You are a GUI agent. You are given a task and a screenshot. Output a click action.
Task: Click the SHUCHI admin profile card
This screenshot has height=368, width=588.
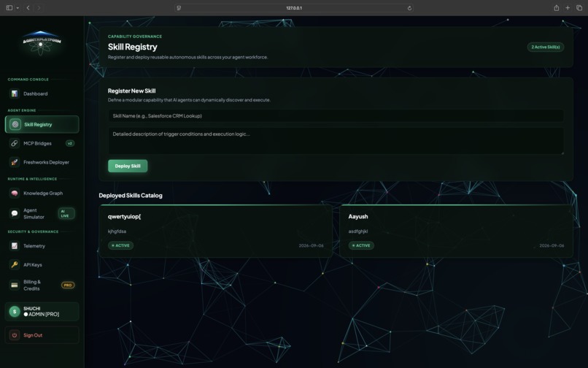coord(42,311)
